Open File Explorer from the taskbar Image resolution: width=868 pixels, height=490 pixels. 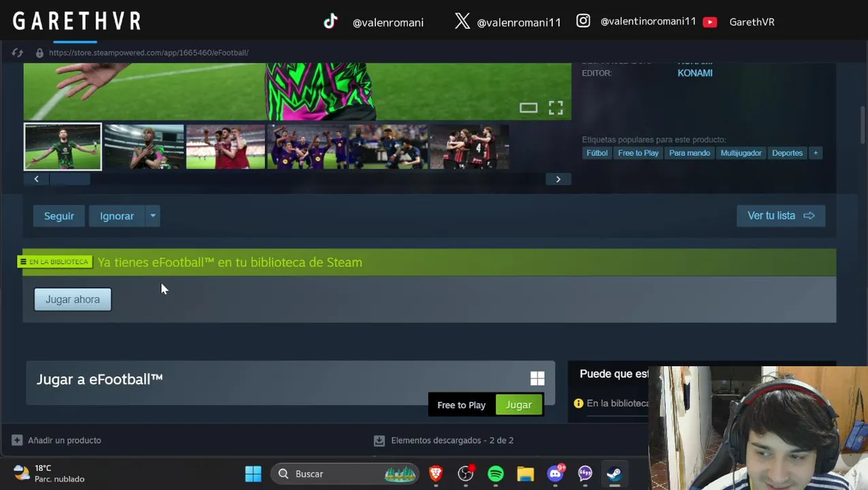point(526,474)
